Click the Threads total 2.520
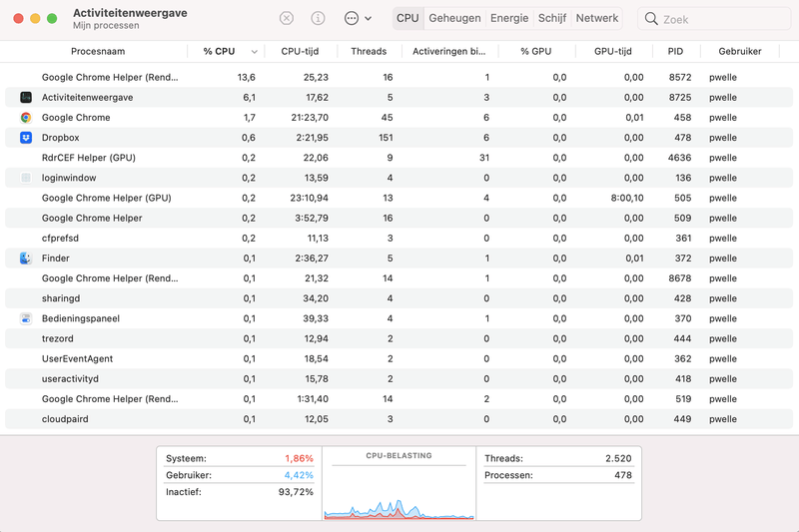 [x=618, y=459]
